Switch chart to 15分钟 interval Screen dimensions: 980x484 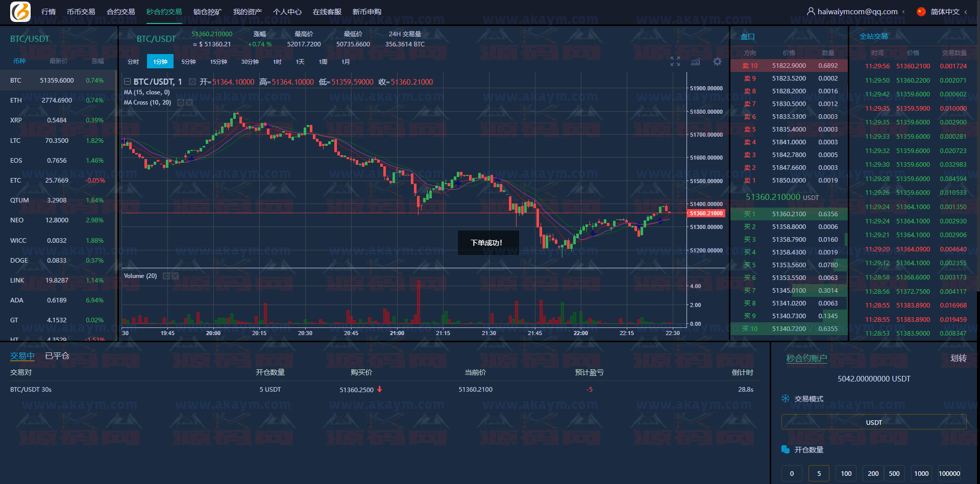218,62
